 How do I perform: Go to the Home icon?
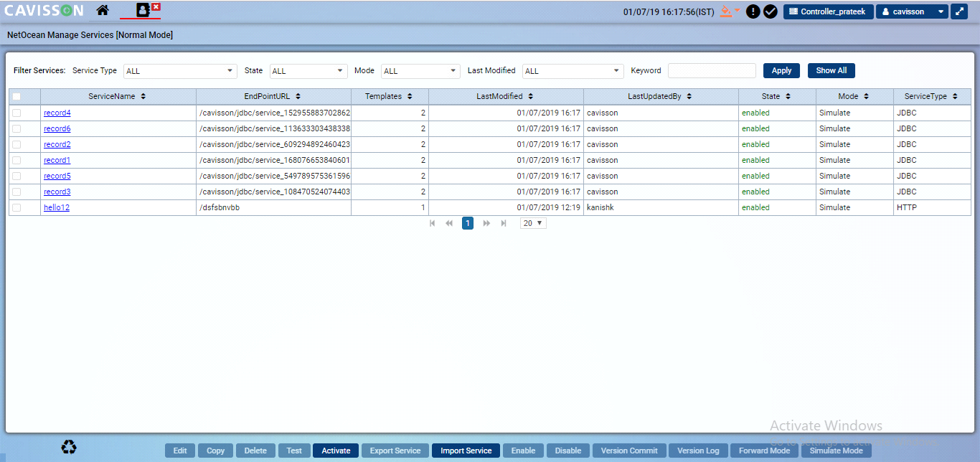pyautogui.click(x=103, y=11)
